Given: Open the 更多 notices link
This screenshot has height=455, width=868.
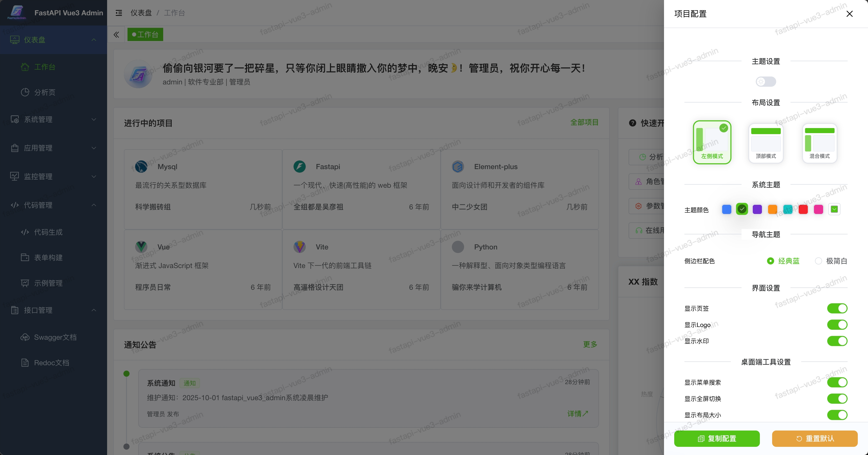Looking at the screenshot, I should pyautogui.click(x=590, y=344).
